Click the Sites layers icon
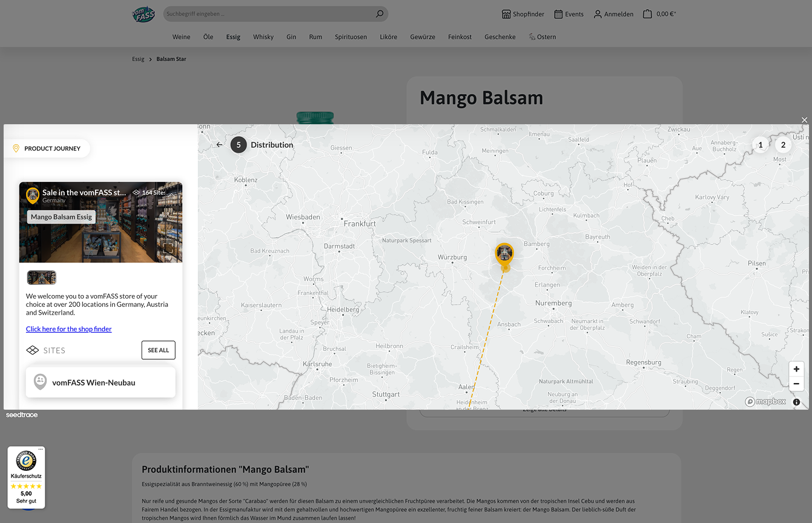 [x=32, y=350]
